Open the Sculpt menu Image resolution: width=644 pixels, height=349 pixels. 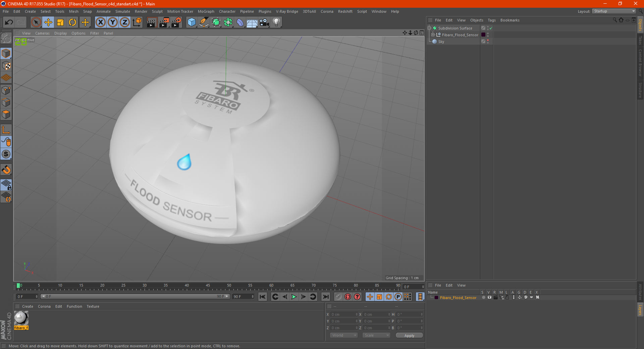point(157,11)
